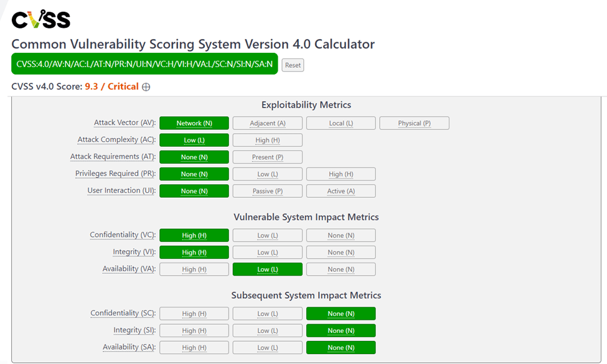Click the Privileges Required (PR) label
The image size is (607, 364).
tap(115, 174)
